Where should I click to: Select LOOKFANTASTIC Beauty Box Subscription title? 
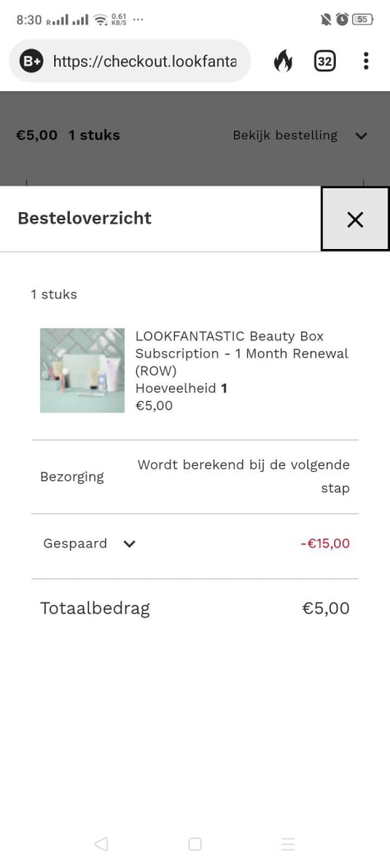coord(241,353)
